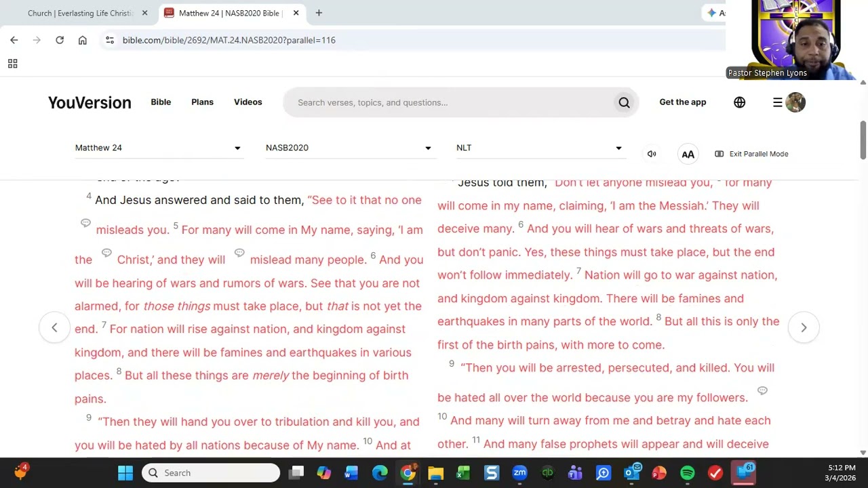Reload the bible.com page
The height and width of the screenshot is (488, 868).
60,40
